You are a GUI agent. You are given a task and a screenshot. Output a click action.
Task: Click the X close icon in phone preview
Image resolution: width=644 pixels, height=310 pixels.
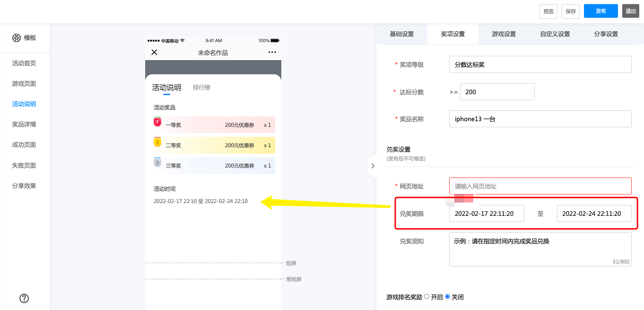[154, 53]
